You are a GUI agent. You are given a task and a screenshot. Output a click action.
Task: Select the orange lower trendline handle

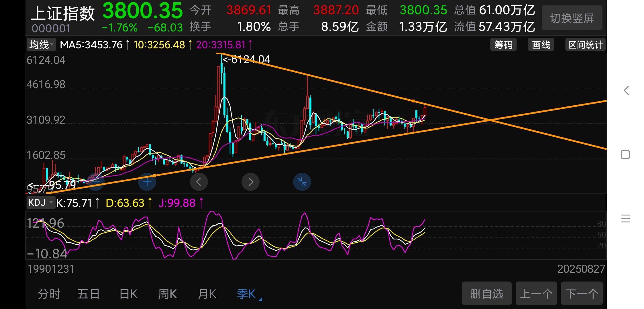pos(155,176)
